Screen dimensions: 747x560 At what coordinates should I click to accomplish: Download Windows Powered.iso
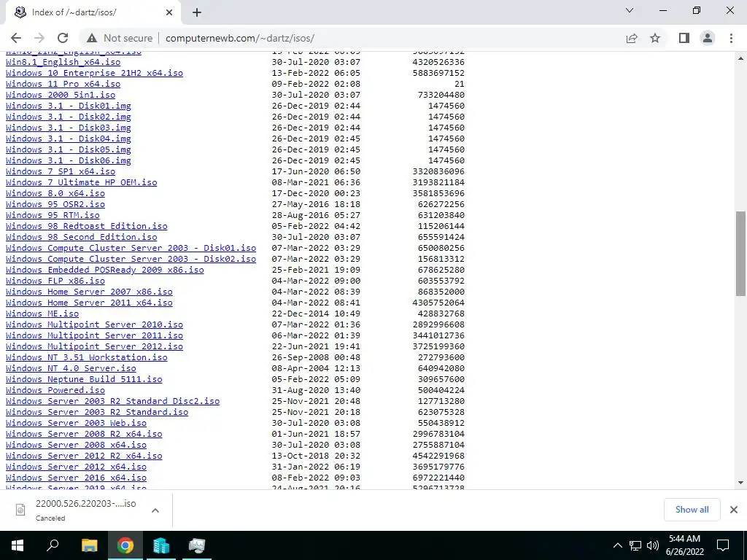[55, 391]
